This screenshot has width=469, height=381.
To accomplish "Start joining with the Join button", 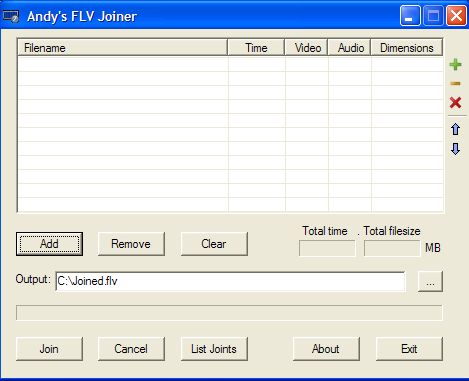I will 49,349.
